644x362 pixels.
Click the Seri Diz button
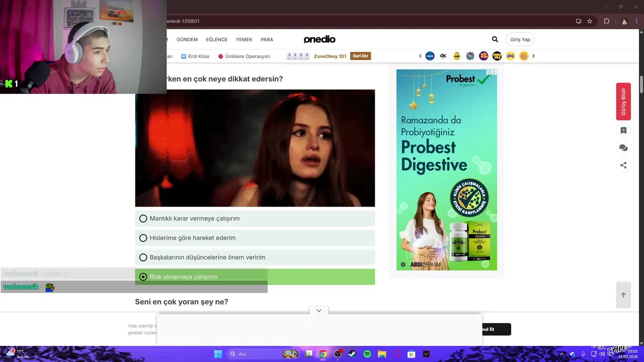[361, 56]
